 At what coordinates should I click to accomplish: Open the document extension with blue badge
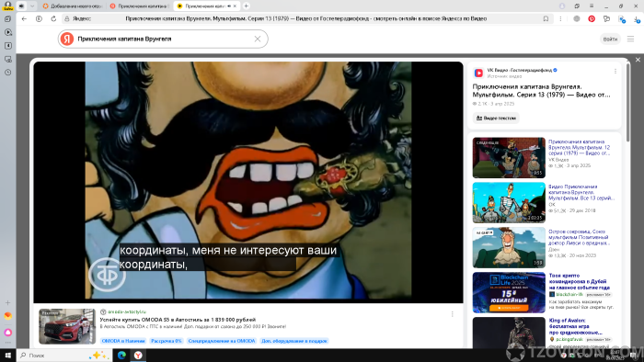coord(622,19)
